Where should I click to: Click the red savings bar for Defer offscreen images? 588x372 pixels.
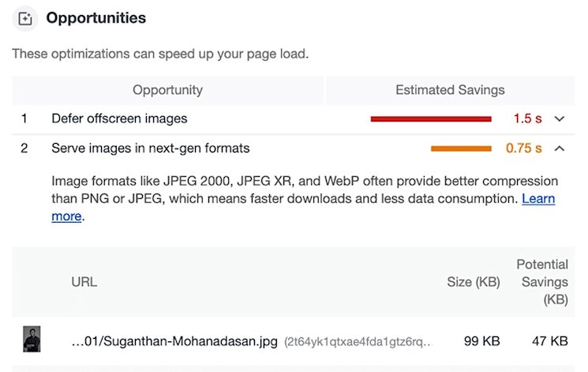point(431,118)
